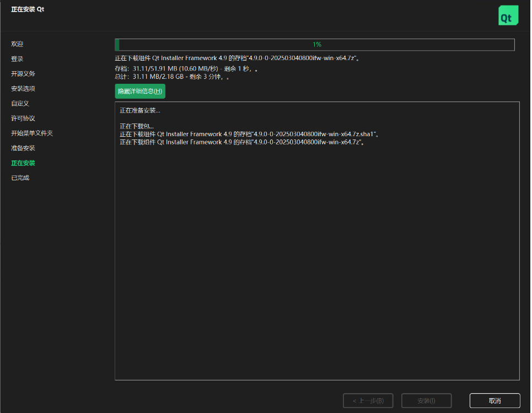The height and width of the screenshot is (413, 532).
Task: Select the 开始菜单文件夹 step in sidebar
Action: (x=32, y=133)
